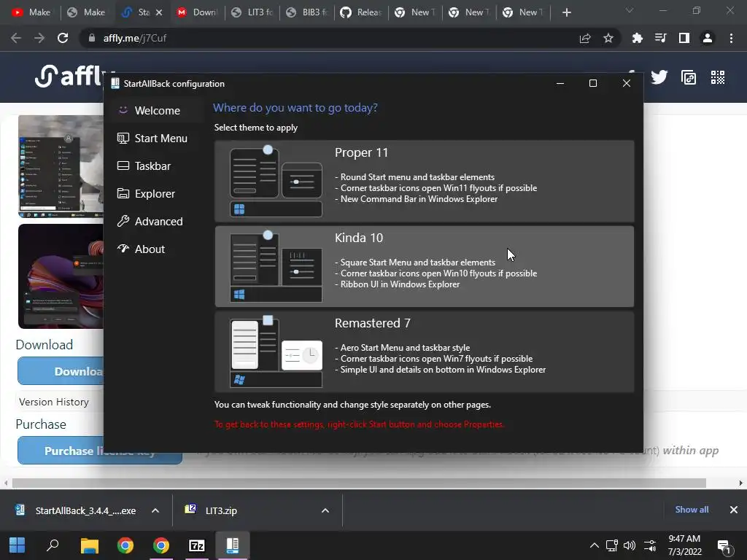Open the Advanced settings page

(x=155, y=221)
